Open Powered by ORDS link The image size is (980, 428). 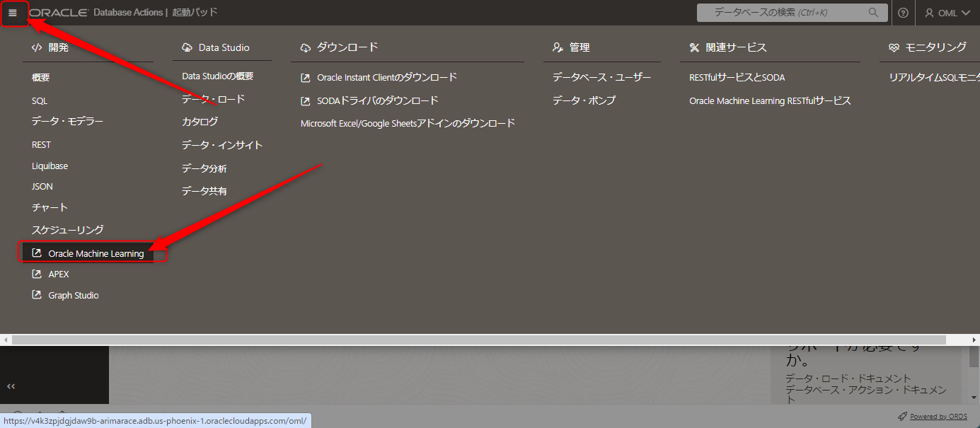(x=938, y=417)
